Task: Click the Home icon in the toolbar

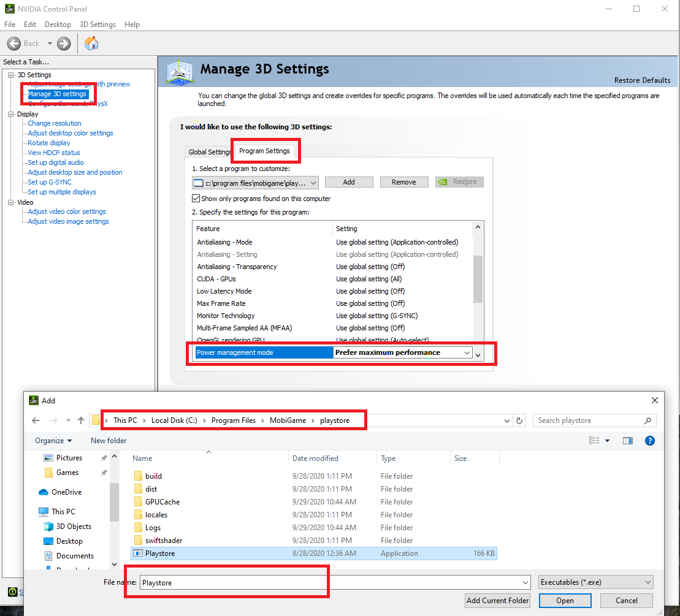Action: pos(91,44)
